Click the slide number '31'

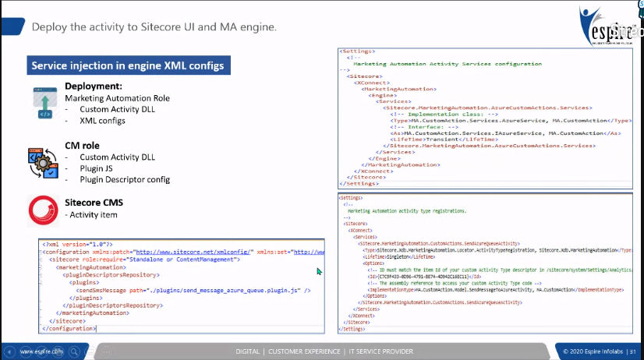pyautogui.click(x=633, y=351)
